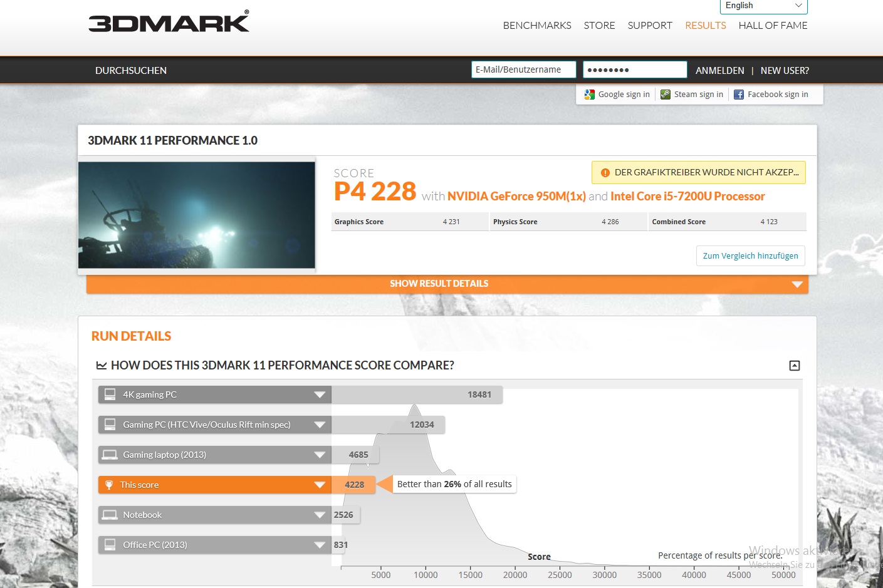Click Zum Vergleich hinzufügen button
883x588 pixels.
pos(751,256)
